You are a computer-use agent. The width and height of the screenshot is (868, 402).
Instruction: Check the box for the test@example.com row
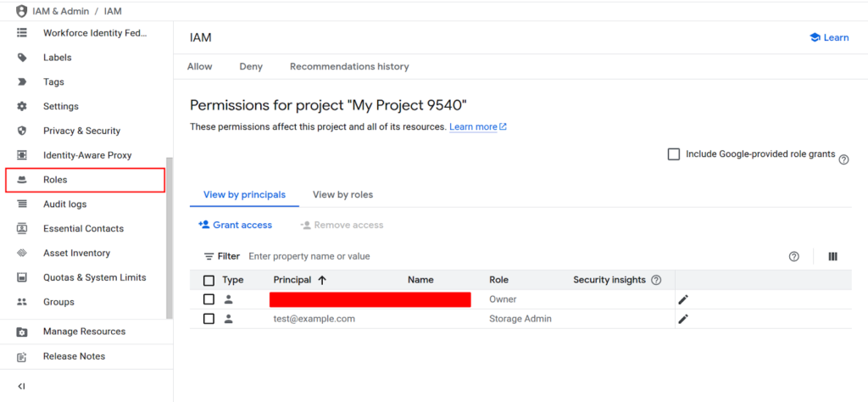(x=209, y=319)
